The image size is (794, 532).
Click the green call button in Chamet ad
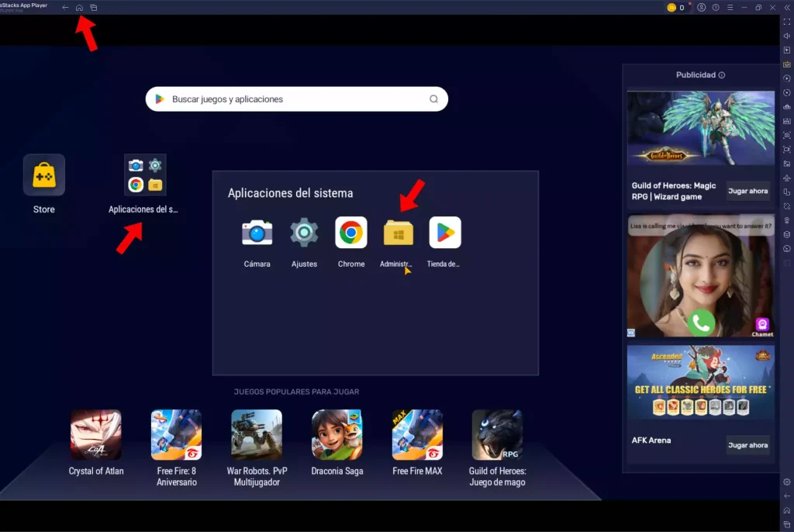click(701, 323)
